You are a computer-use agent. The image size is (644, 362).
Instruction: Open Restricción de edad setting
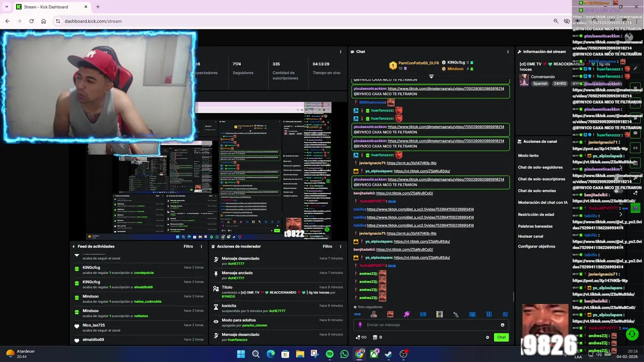[x=536, y=215]
